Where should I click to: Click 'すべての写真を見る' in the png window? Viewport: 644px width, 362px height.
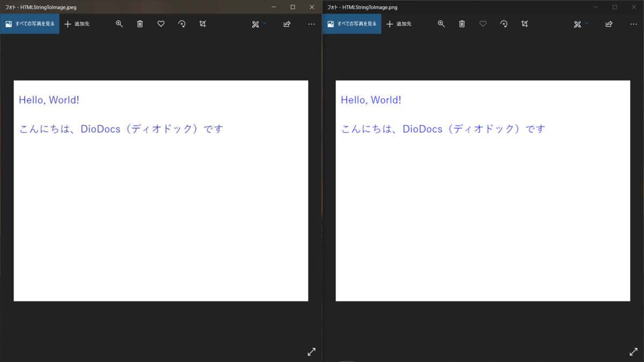coord(352,24)
